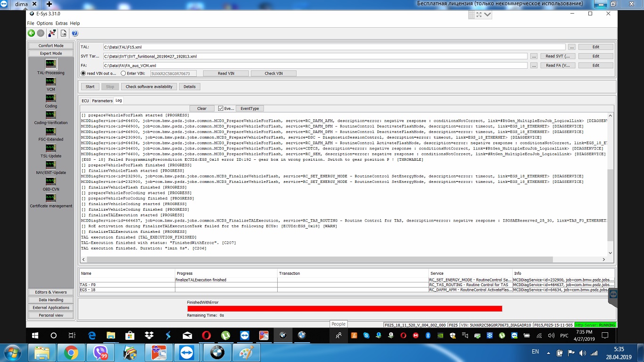Click the TAL file path field
Screen dimensions: 644x362
(x=334, y=47)
